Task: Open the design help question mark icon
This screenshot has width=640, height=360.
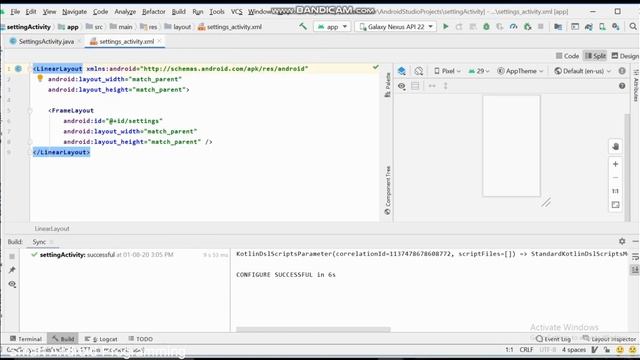Action: 622,86
